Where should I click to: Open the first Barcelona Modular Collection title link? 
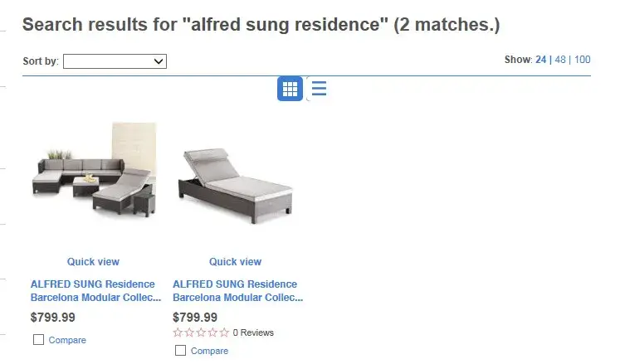94,290
